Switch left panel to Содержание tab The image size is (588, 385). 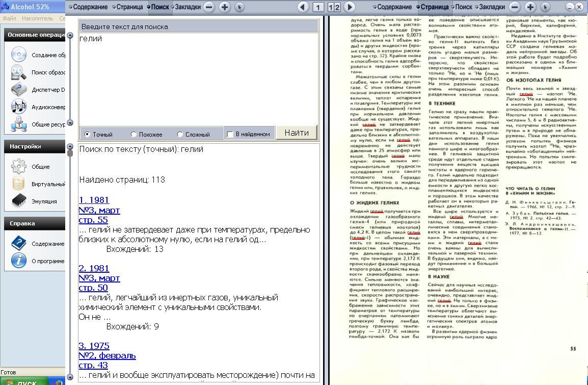[x=89, y=7]
